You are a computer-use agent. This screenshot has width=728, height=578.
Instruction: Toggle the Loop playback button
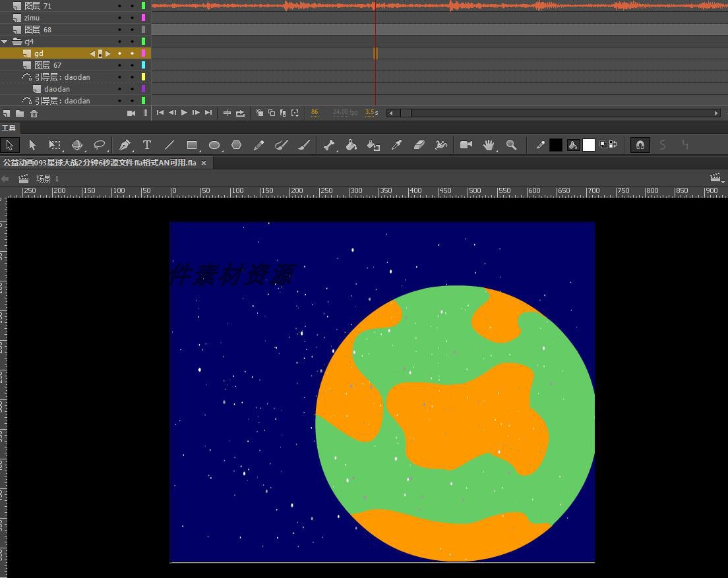point(240,113)
